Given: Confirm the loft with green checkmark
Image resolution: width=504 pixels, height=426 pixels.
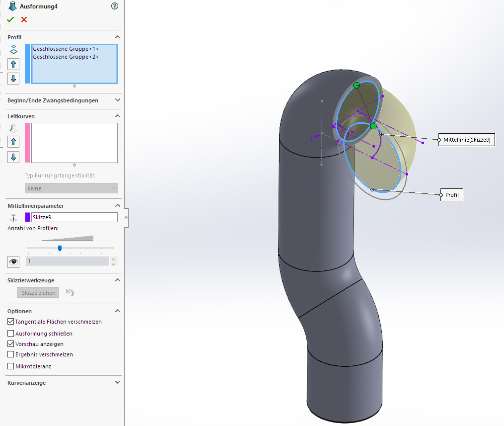Looking at the screenshot, I should point(10,19).
